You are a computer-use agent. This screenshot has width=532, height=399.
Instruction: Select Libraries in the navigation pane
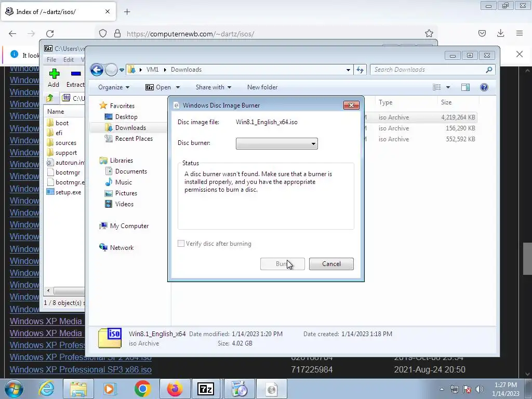116,161
